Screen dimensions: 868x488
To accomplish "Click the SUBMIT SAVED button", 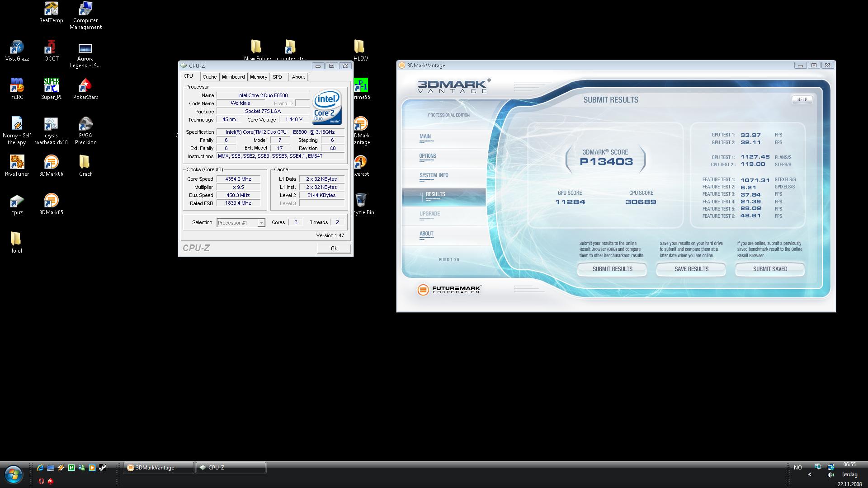I will [x=770, y=269].
